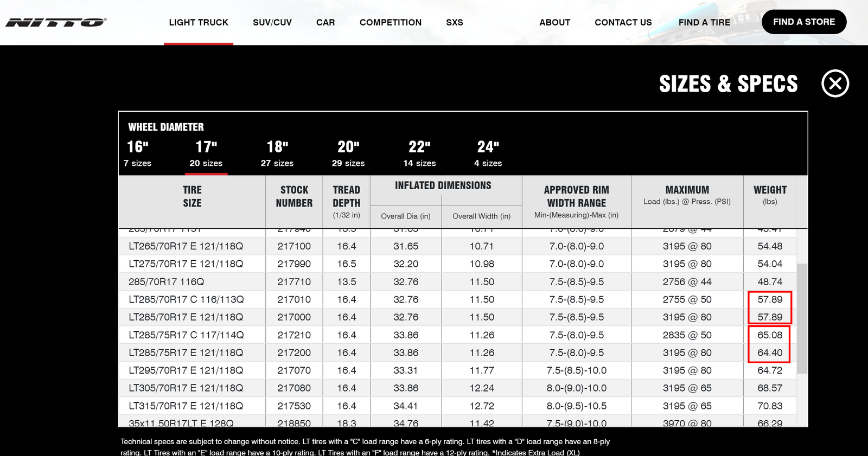Open the Car menu
Viewport: 868px width, 456px height.
[325, 22]
